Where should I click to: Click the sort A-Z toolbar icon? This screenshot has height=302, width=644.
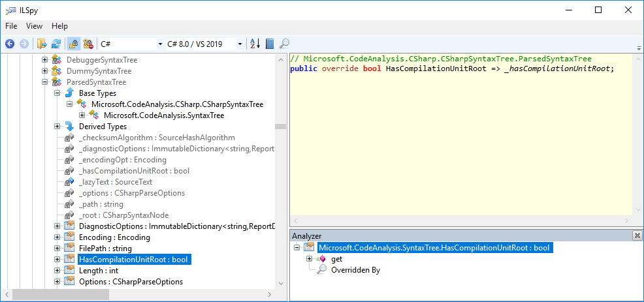(255, 44)
